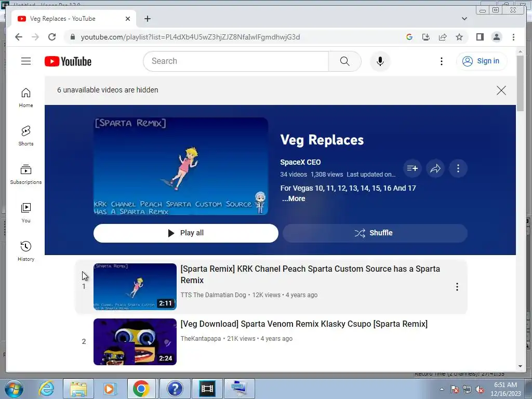532x399 pixels.
Task: Click the search magnifier button
Action: pyautogui.click(x=345, y=61)
